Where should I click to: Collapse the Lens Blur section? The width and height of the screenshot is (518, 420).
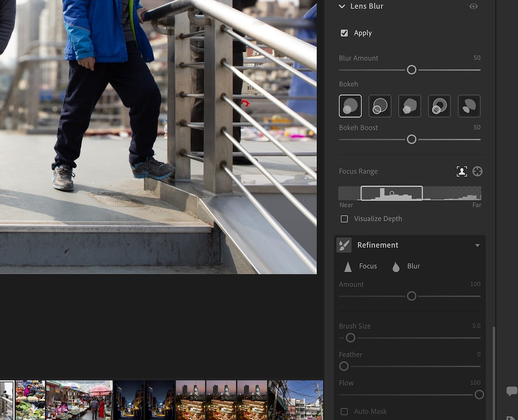coord(342,6)
